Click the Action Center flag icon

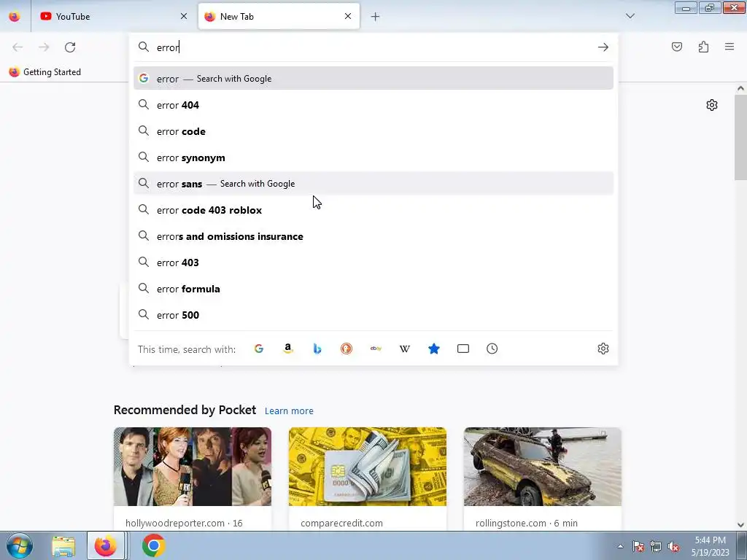638,546
